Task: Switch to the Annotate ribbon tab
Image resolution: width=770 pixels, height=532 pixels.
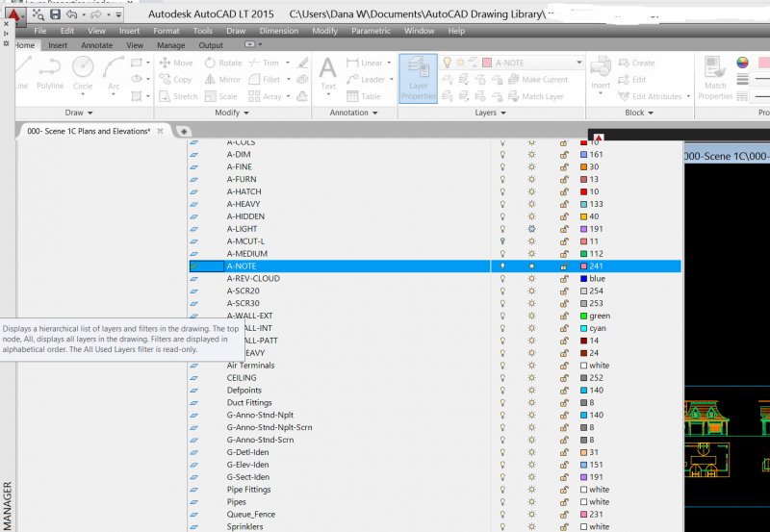Action: 96,45
